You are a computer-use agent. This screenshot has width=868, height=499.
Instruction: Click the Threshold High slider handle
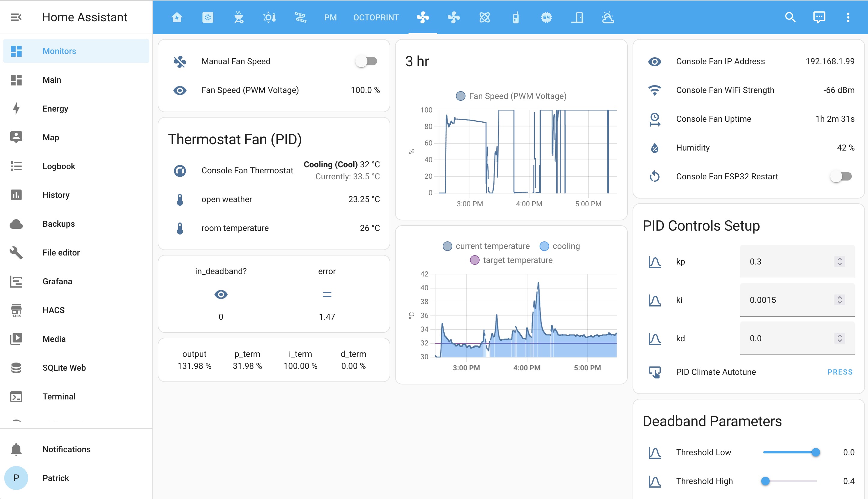click(x=765, y=481)
